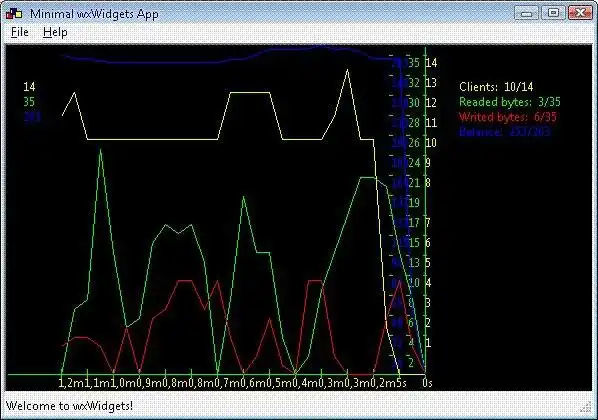Click the 'Clients: 10/14' legend text

(x=496, y=87)
